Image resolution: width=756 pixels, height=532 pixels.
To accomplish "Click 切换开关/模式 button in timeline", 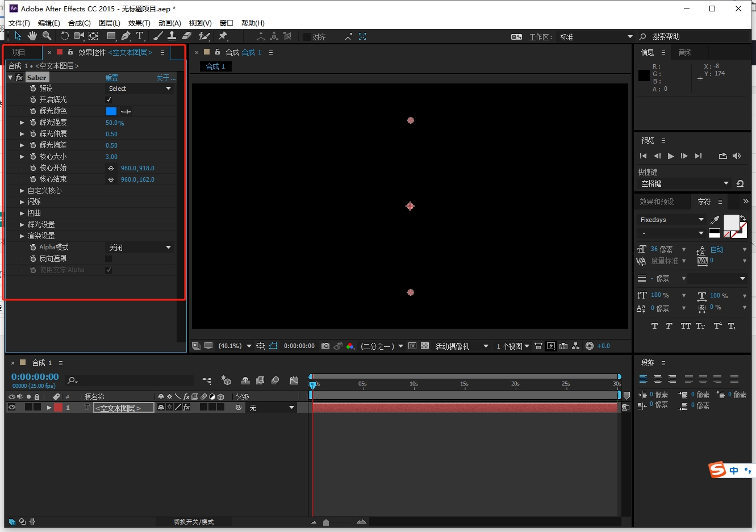I will (194, 522).
